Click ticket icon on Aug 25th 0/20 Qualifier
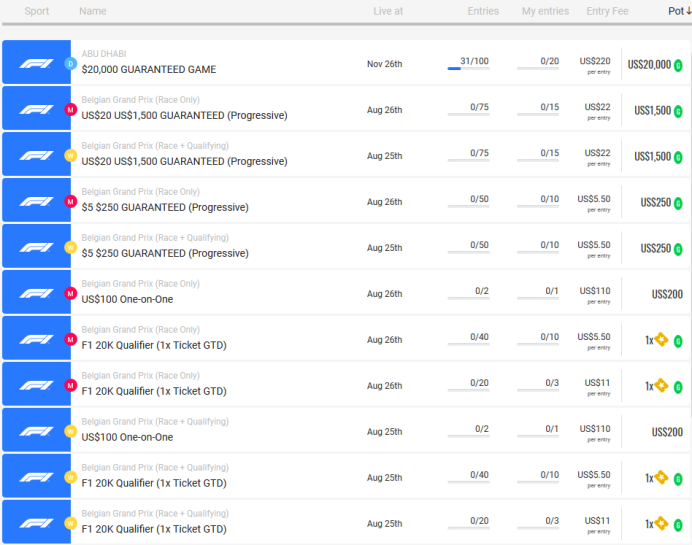 pyautogui.click(x=661, y=523)
